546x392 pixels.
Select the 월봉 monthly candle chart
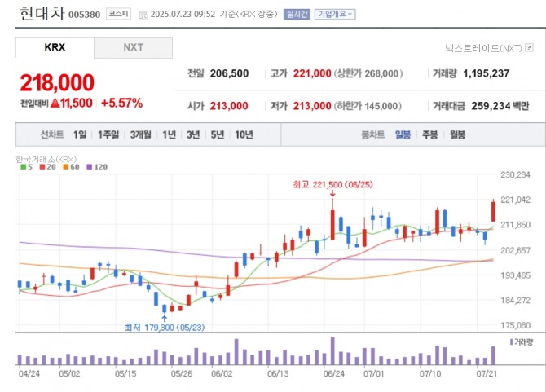pyautogui.click(x=457, y=134)
